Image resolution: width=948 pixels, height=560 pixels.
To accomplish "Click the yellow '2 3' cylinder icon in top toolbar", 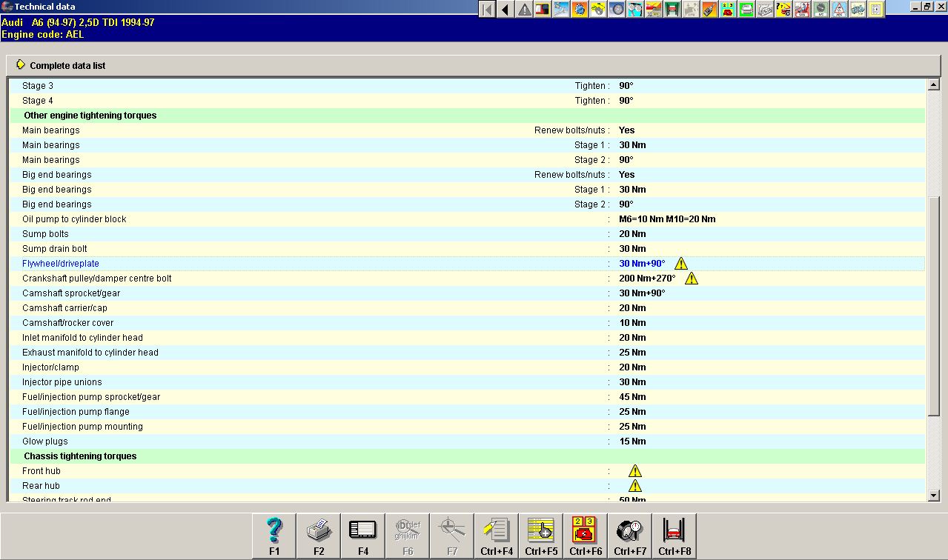I will coord(728,10).
